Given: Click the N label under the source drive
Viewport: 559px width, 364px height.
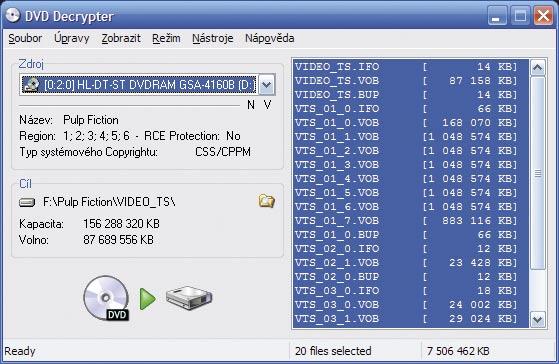Looking at the screenshot, I should point(251,105).
